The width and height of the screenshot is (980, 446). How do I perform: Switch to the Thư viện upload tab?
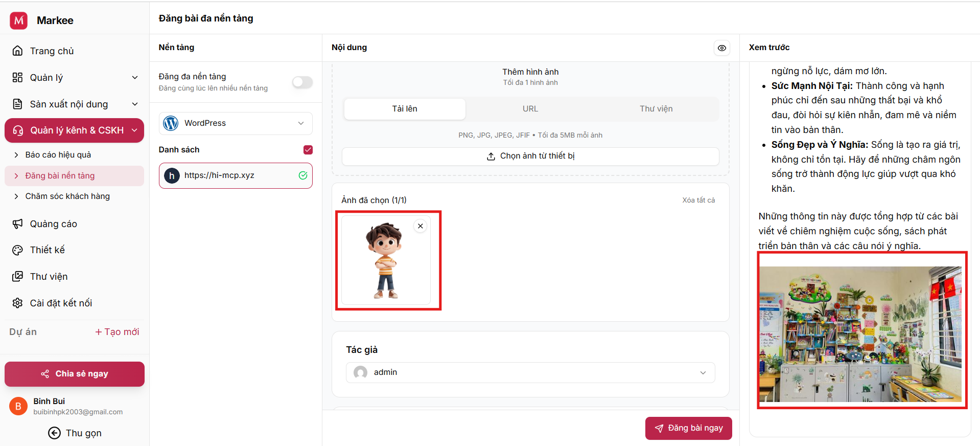click(x=656, y=109)
